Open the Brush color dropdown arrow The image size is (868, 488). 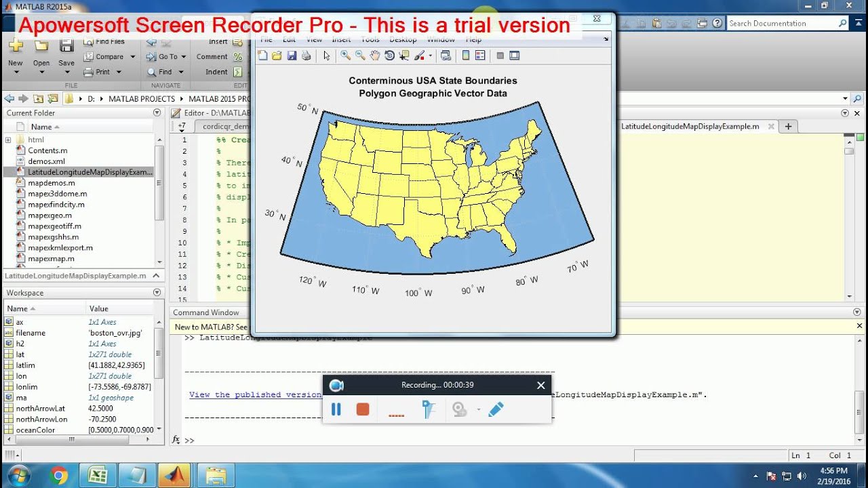click(x=429, y=56)
